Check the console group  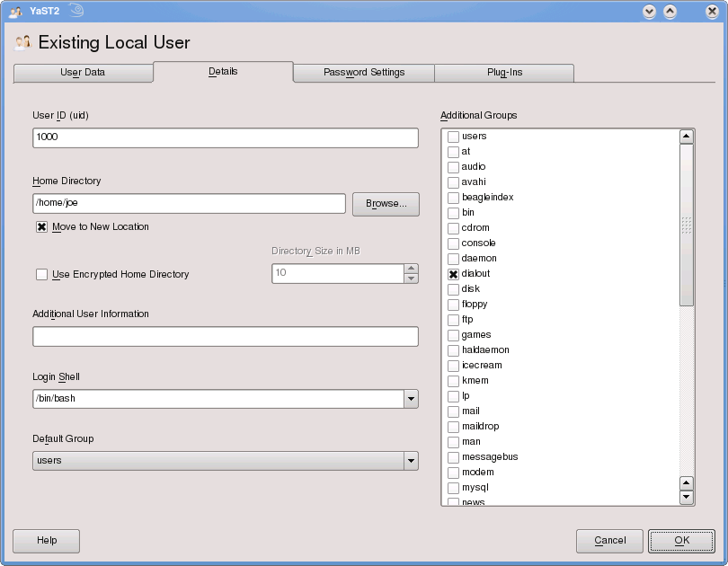[x=453, y=243]
